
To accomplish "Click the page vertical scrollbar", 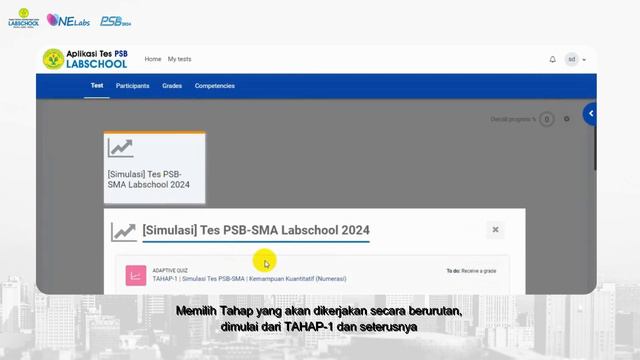I will (x=595, y=149).
